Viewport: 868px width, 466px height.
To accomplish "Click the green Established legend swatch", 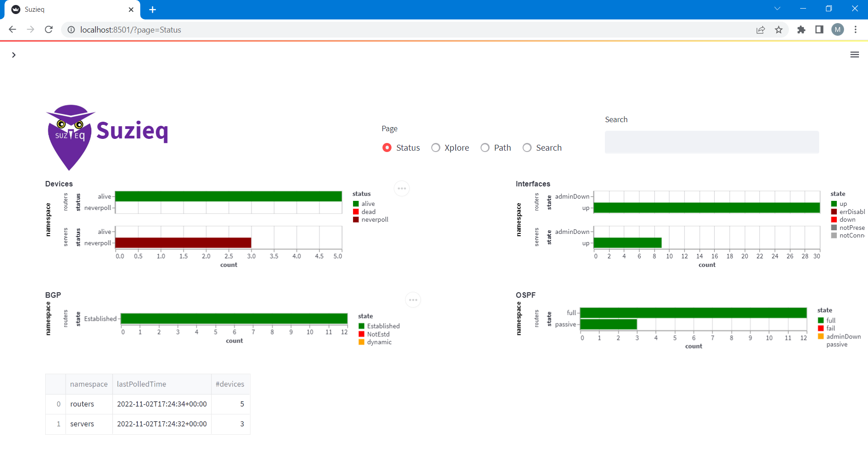I will [362, 326].
